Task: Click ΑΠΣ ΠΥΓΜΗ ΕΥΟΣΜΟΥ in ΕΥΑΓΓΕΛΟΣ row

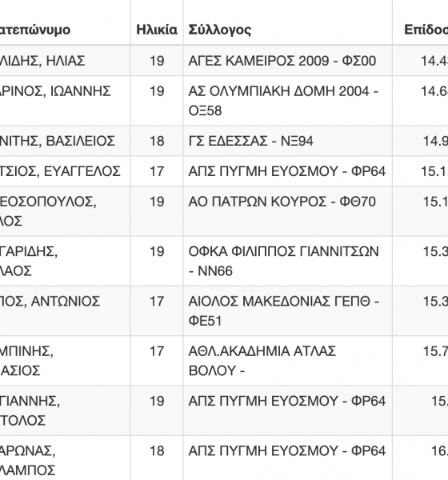Action: [287, 171]
